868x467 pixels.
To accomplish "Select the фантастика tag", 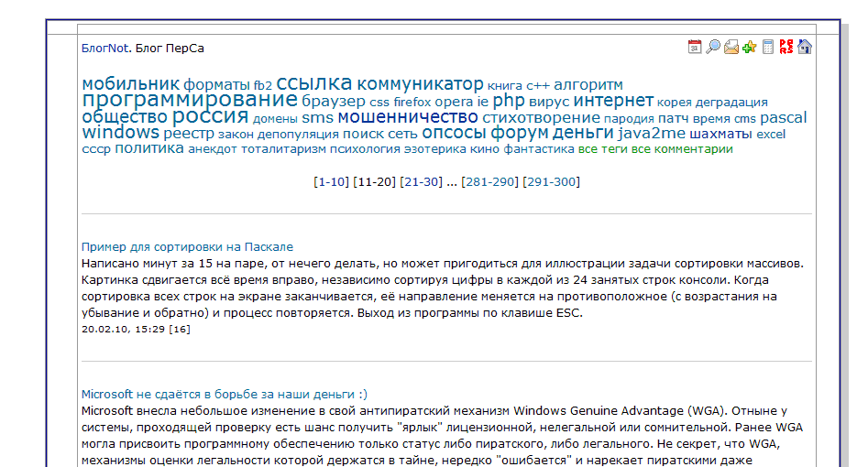I will click(539, 149).
